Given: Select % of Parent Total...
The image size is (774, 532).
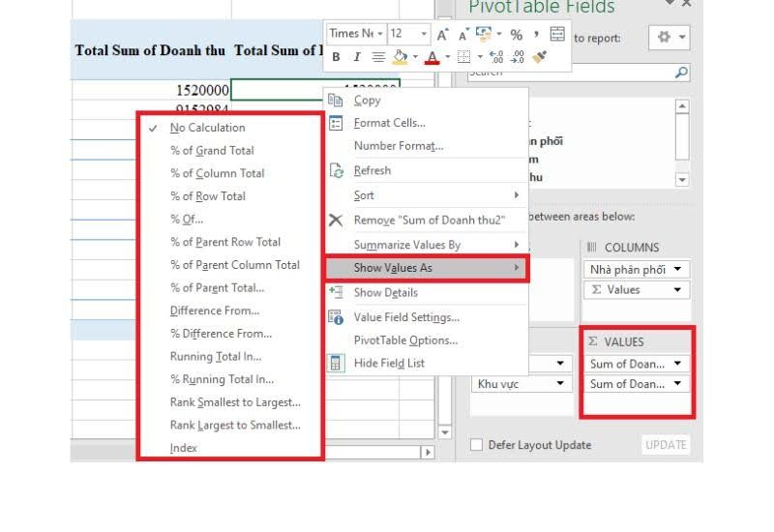Looking at the screenshot, I should pyautogui.click(x=230, y=287).
